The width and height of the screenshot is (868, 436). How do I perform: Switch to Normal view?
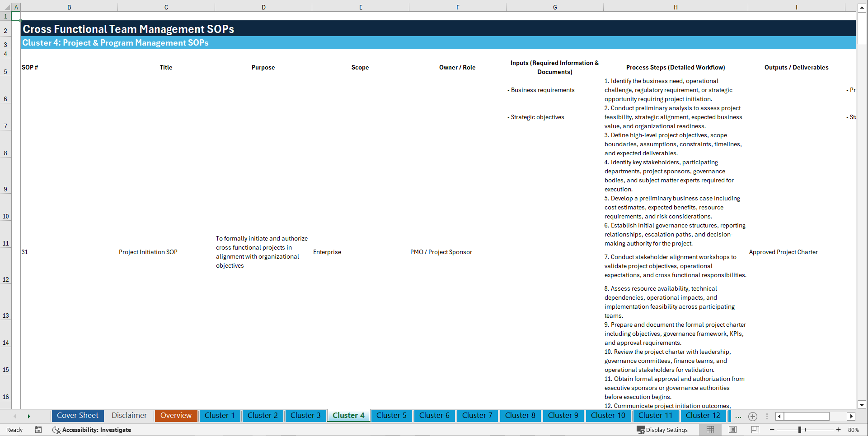pos(710,430)
